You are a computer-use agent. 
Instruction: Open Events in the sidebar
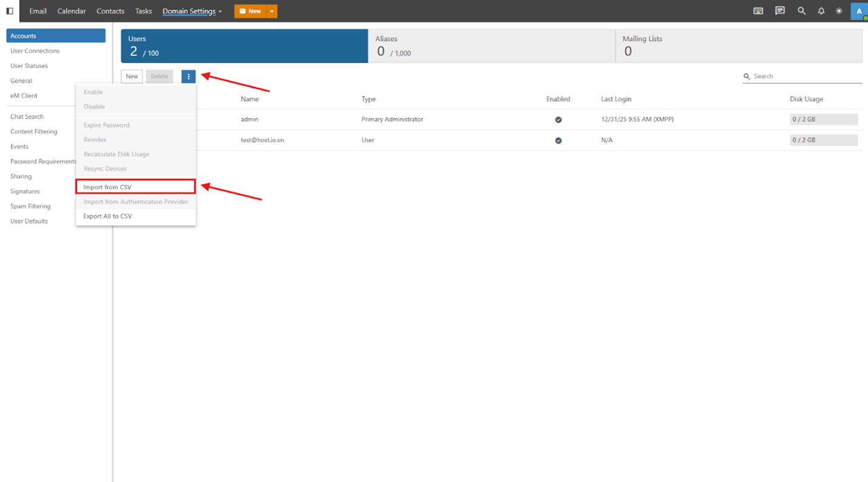click(19, 146)
